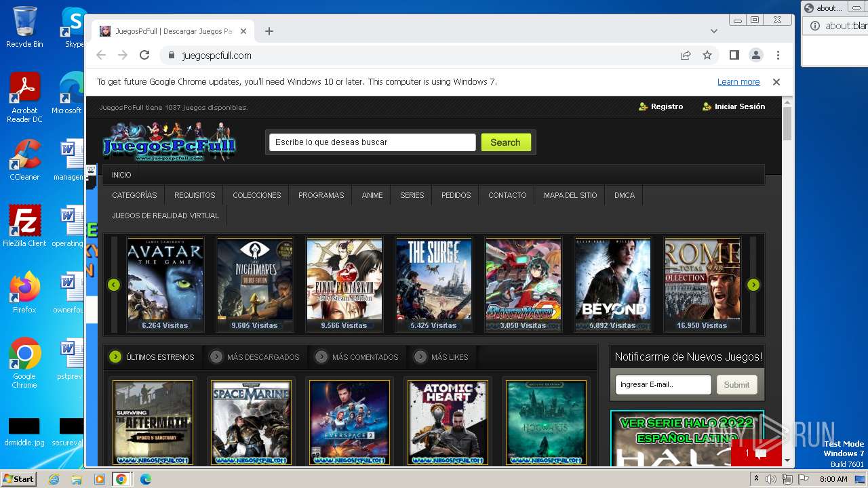Open ANIME menu item

pos(372,195)
